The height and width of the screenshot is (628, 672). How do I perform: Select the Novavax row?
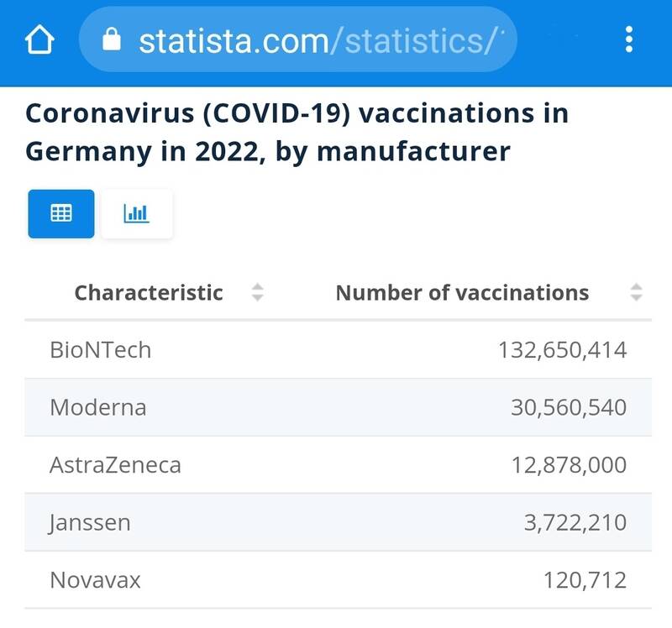click(x=95, y=579)
